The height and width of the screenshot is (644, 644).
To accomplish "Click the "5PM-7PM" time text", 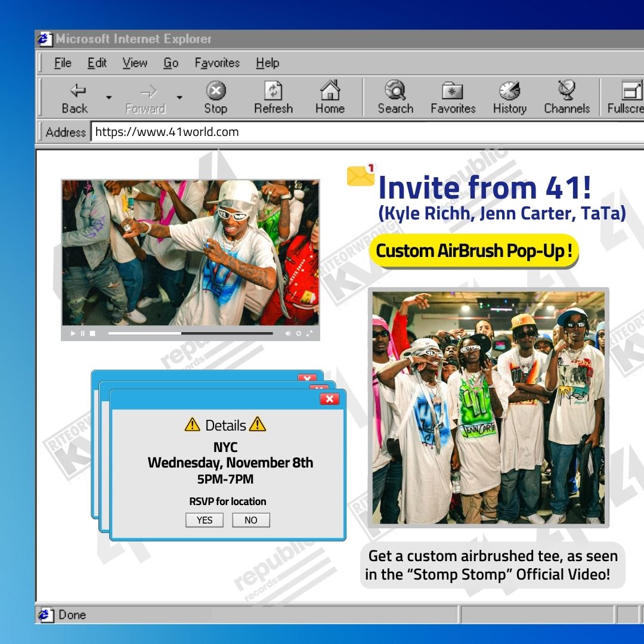I will 225,479.
